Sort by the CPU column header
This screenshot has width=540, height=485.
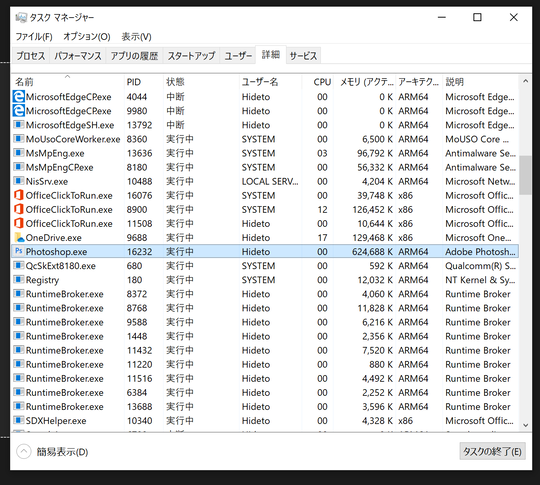point(318,82)
